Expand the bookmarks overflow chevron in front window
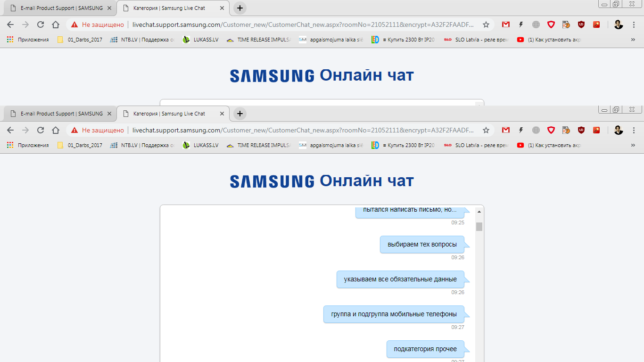 (633, 145)
